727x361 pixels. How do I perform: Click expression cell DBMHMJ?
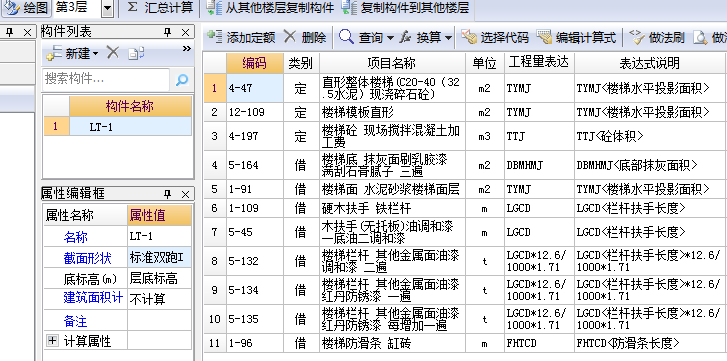point(539,165)
